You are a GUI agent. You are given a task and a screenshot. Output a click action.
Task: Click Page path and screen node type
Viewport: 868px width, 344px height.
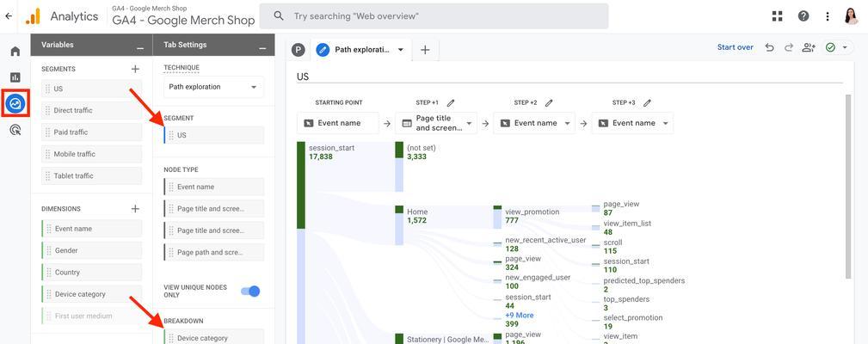(x=213, y=252)
